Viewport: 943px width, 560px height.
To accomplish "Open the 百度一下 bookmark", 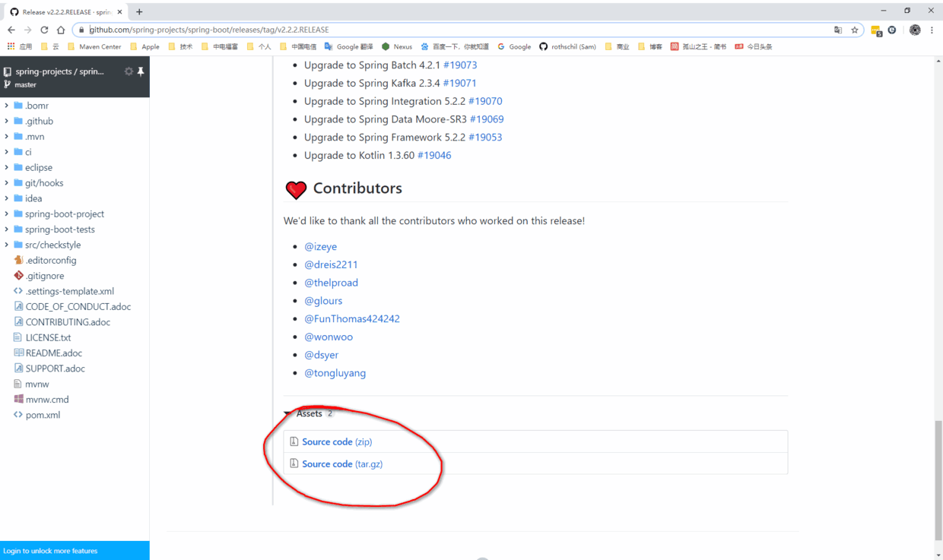I will 455,46.
